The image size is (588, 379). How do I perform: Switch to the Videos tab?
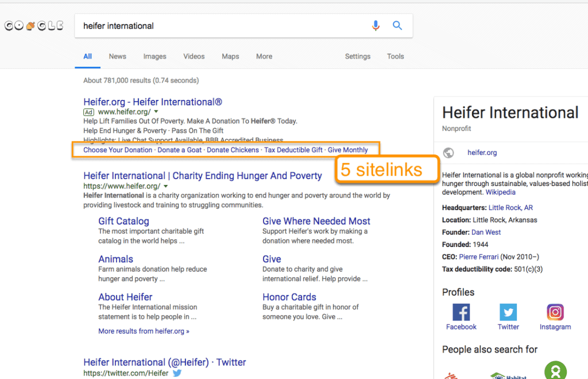(194, 56)
